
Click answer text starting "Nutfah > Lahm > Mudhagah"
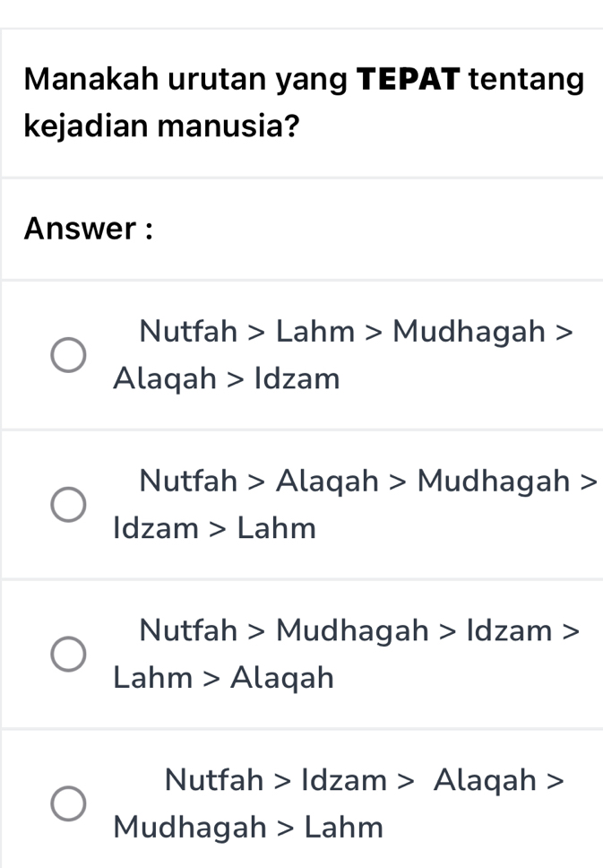355,332
